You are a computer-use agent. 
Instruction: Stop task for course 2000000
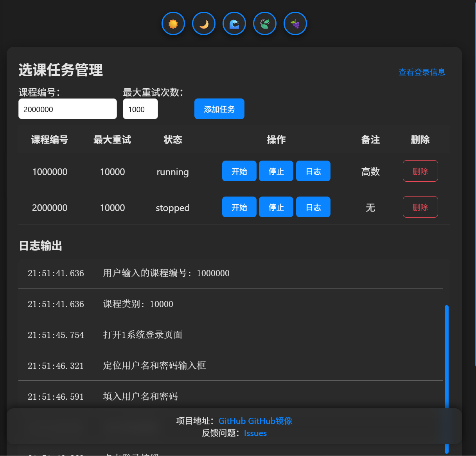[x=276, y=207]
